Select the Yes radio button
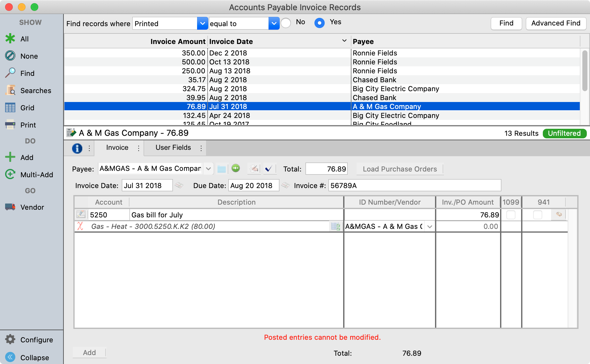Viewport: 590px width, 364px height. [319, 23]
